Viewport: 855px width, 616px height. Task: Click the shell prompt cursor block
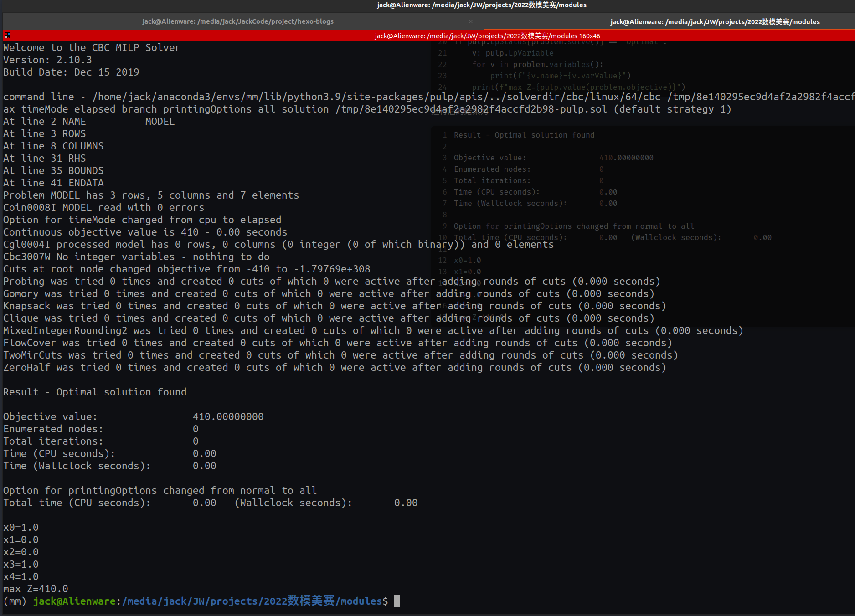[x=397, y=601]
